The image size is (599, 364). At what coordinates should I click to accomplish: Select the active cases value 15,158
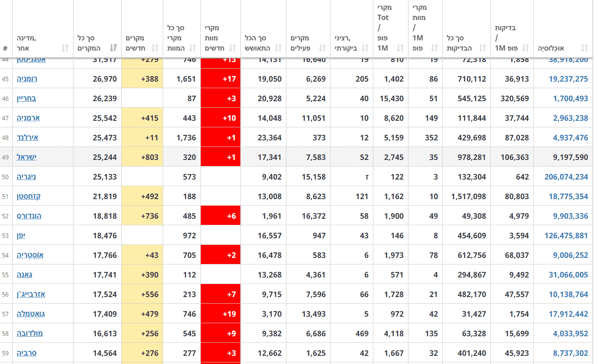click(x=314, y=177)
